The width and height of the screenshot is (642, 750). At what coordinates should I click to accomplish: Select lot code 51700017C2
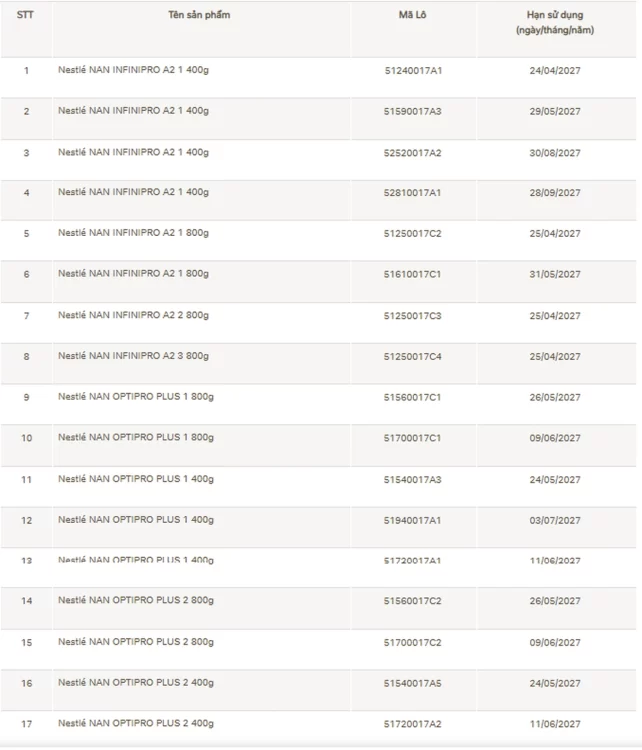[413, 642]
